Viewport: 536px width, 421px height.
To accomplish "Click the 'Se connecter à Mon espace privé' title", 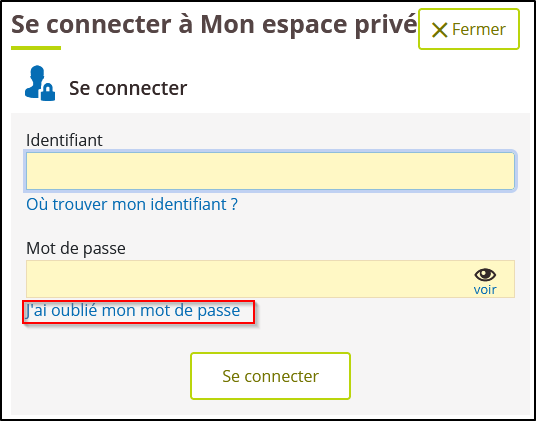I will [214, 25].
